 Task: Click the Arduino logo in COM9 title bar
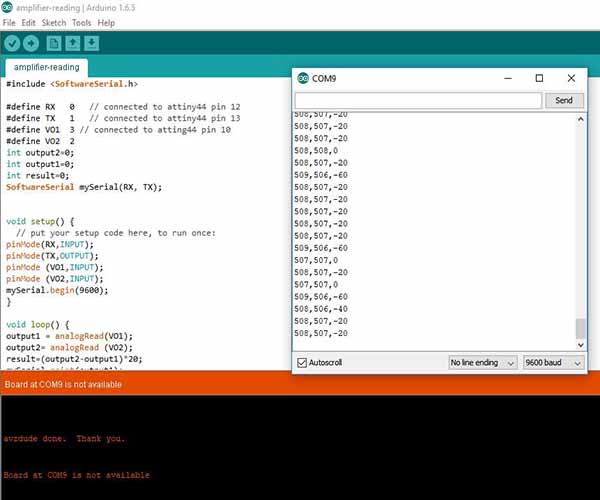(x=303, y=78)
